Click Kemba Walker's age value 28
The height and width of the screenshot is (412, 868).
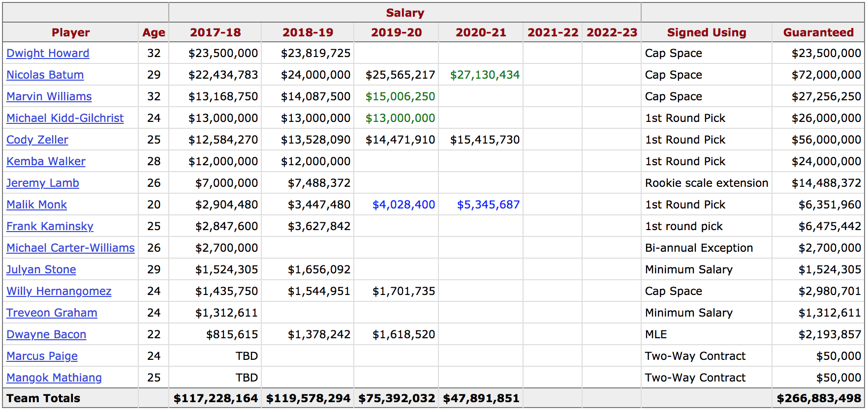(154, 161)
